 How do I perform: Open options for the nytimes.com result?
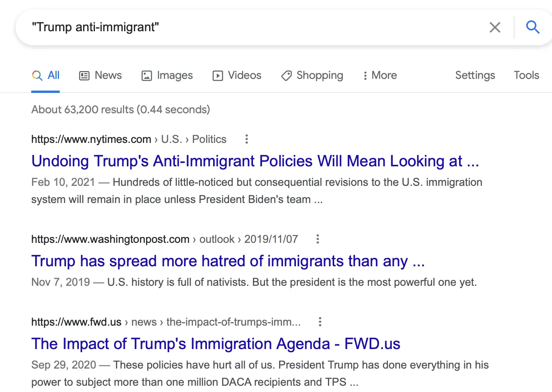[x=246, y=139]
